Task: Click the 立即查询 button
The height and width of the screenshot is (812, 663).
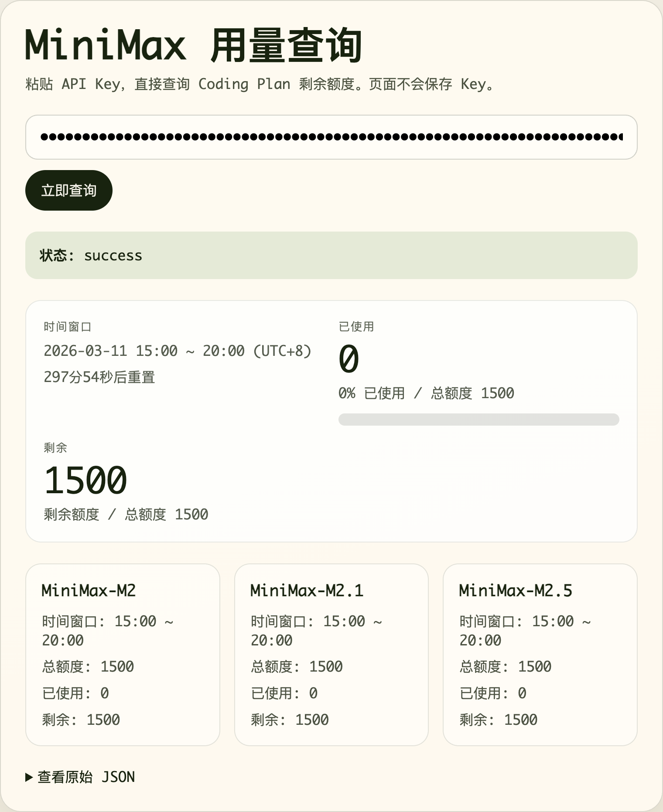Action: coord(69,190)
